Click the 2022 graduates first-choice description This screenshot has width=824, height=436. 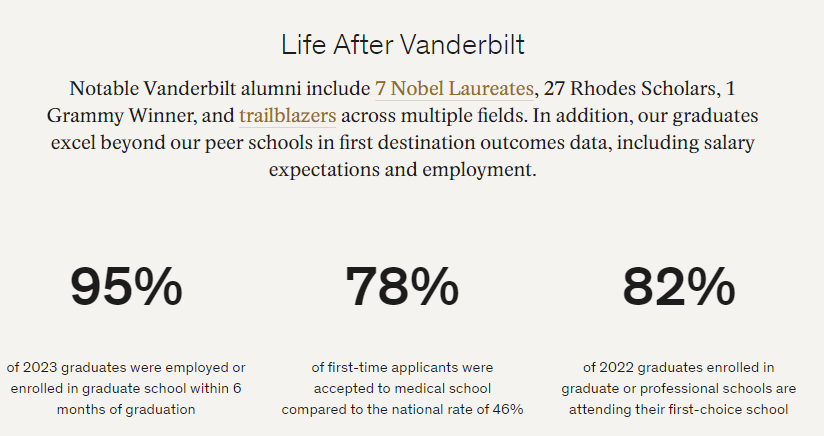[678, 388]
